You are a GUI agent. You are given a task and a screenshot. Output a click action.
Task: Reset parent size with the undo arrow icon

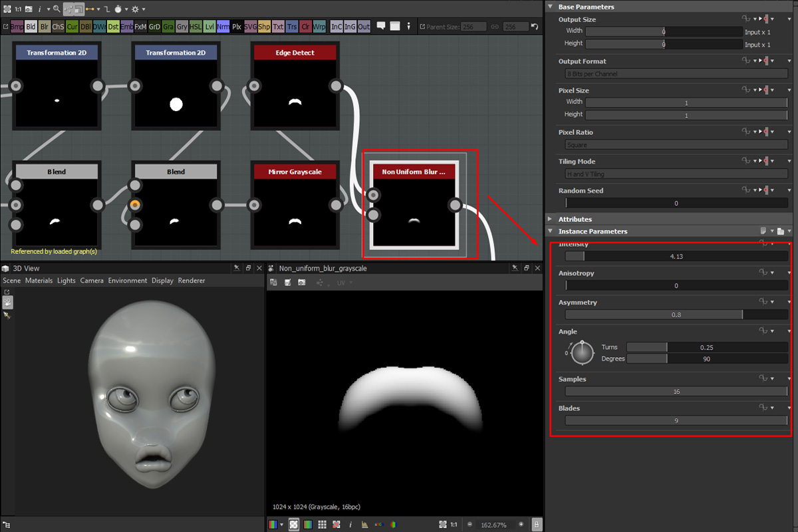(534, 27)
